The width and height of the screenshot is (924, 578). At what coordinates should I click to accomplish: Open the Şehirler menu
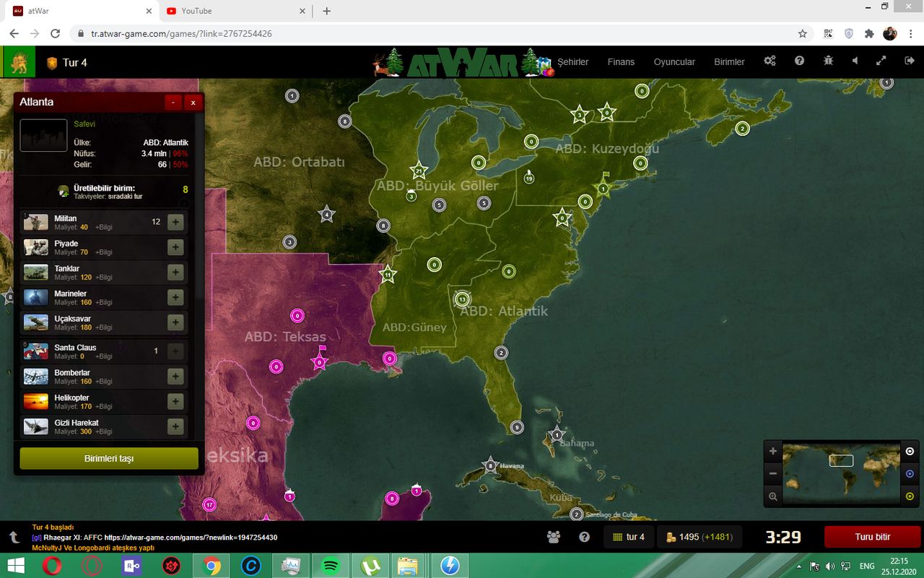[572, 62]
